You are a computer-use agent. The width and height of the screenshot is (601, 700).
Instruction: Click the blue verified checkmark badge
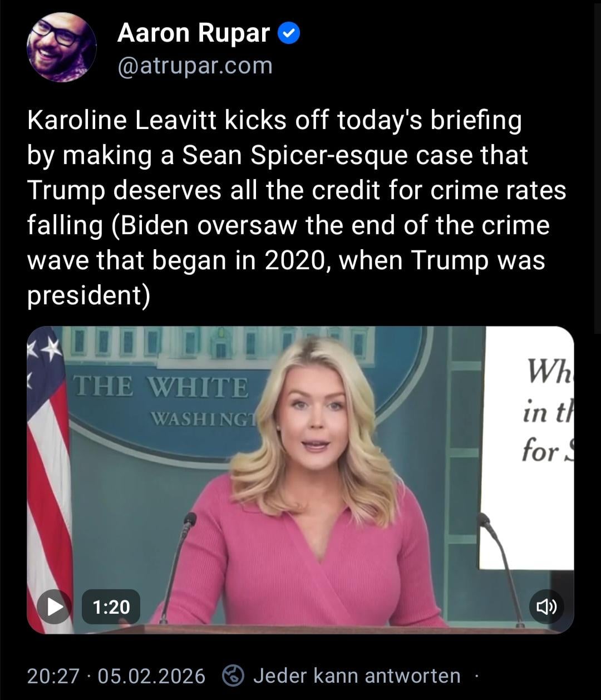pyautogui.click(x=289, y=34)
